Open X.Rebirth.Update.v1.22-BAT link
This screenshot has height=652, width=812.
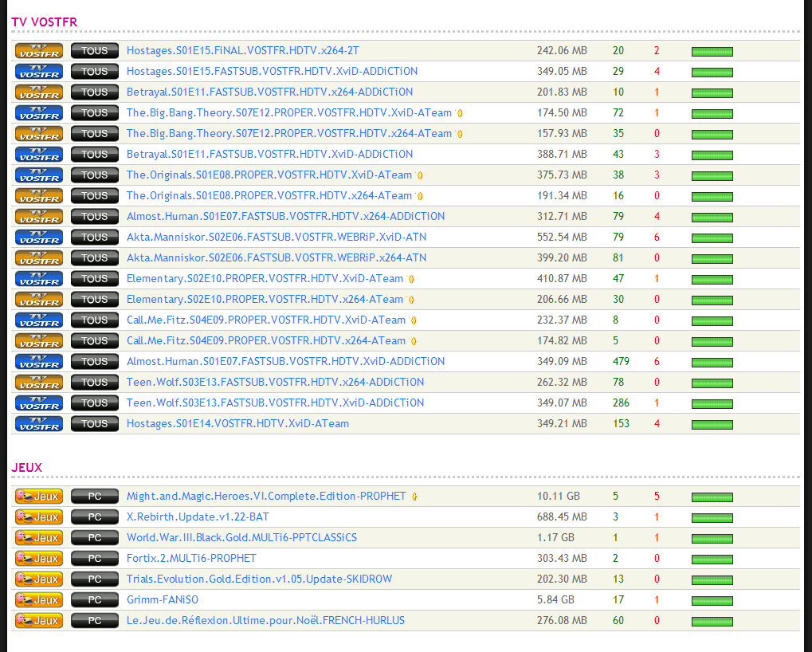198,516
